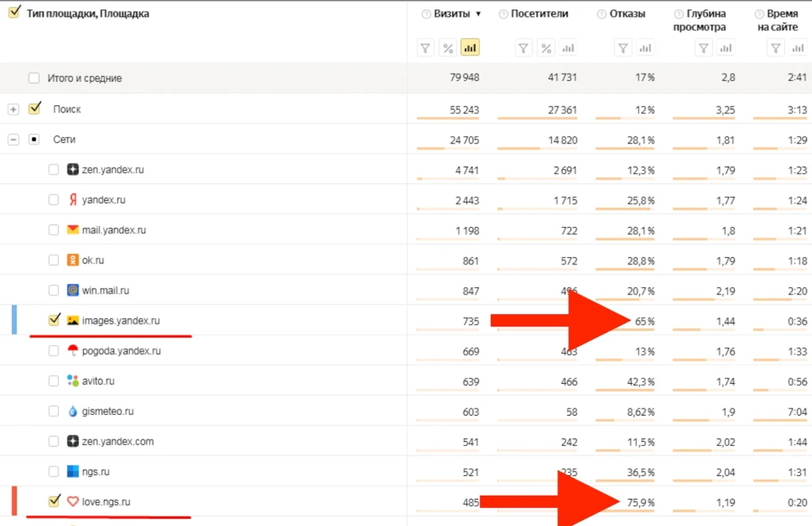Click the red color marker for love.ngs.ru

click(x=14, y=501)
